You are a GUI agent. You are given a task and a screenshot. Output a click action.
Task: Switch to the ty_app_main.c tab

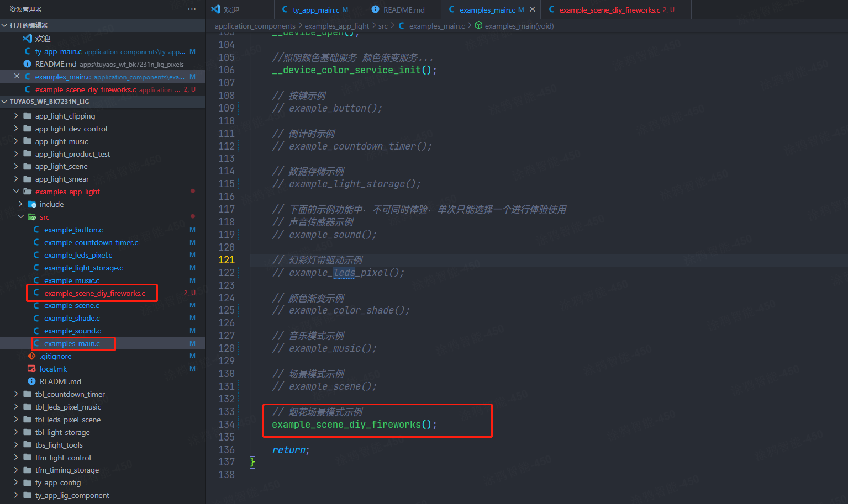pos(320,9)
